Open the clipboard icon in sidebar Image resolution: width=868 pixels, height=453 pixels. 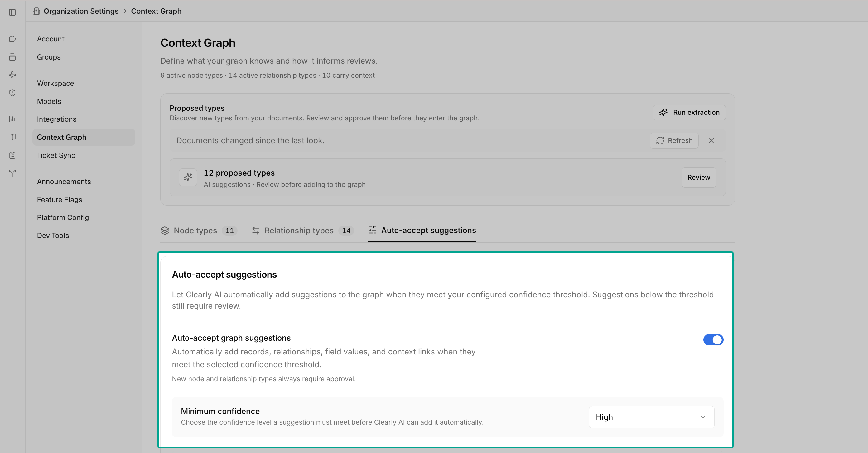(12, 155)
